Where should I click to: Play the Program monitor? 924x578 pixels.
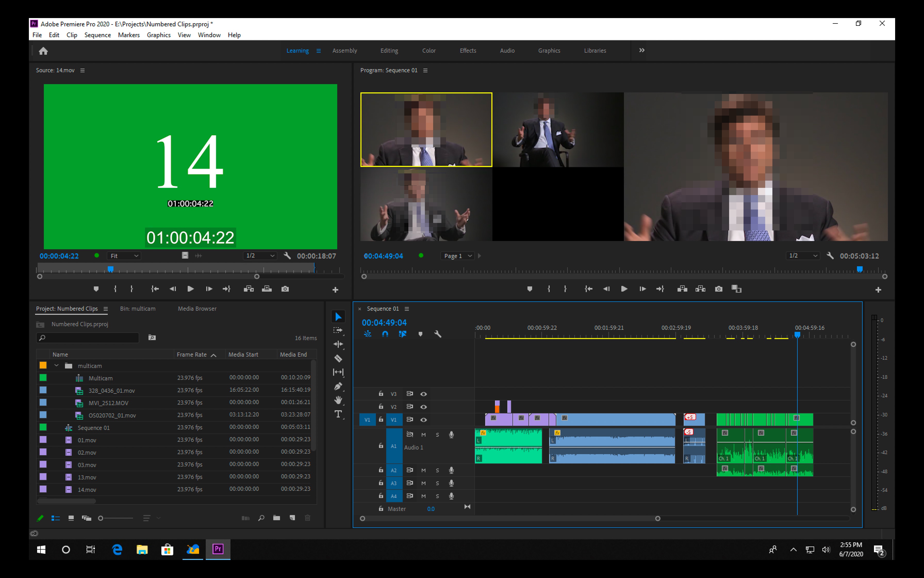point(624,289)
